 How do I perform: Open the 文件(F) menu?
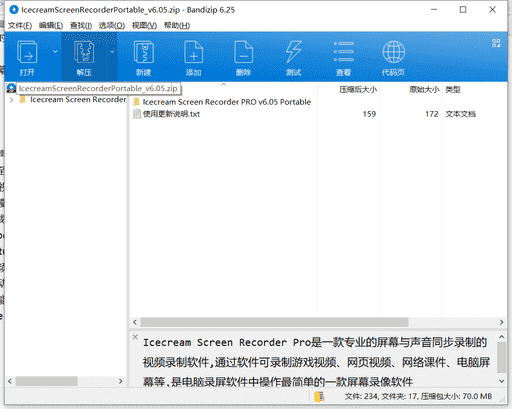coord(20,25)
